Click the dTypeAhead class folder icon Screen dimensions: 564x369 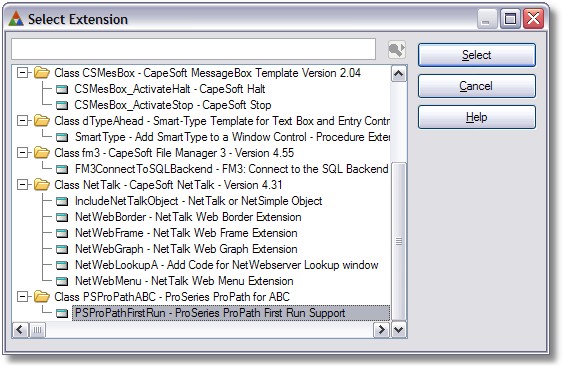coord(42,121)
